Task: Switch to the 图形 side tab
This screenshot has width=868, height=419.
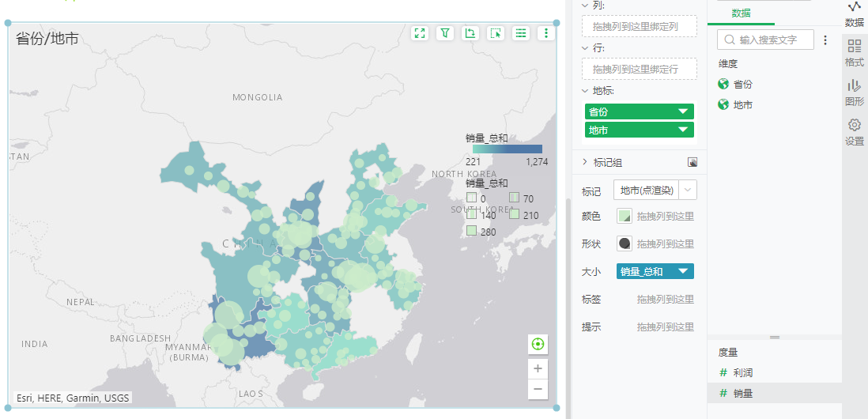Action: pyautogui.click(x=855, y=92)
